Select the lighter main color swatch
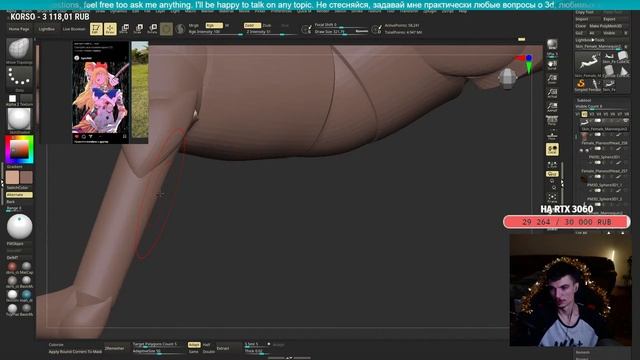Screen dimensions: 640x360 (12, 177)
